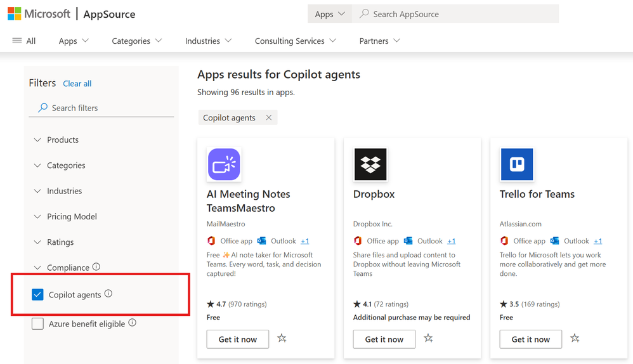Remove the Copilot agents filter chip

click(x=269, y=117)
